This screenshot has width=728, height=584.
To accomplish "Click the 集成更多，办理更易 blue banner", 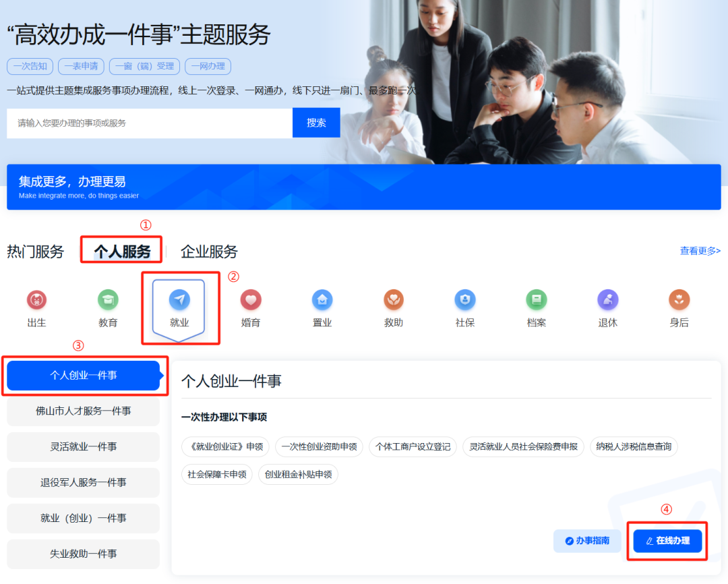I will point(364,187).
